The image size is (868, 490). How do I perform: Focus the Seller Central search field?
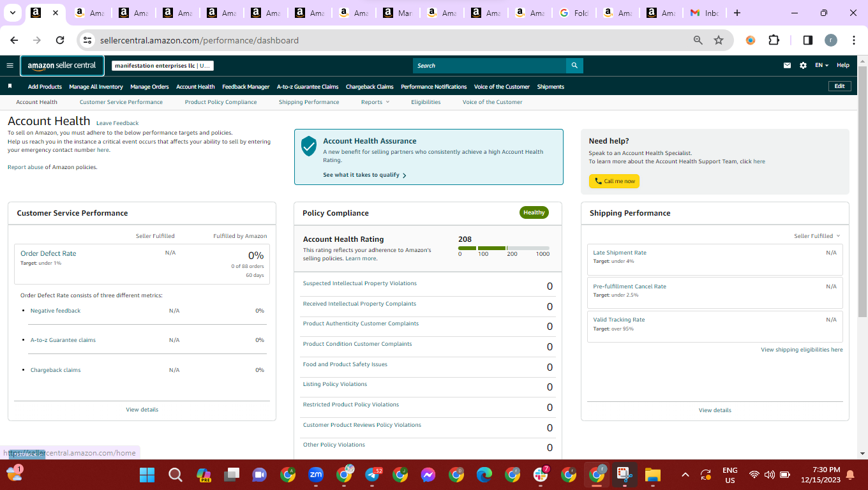pyautogui.click(x=490, y=65)
